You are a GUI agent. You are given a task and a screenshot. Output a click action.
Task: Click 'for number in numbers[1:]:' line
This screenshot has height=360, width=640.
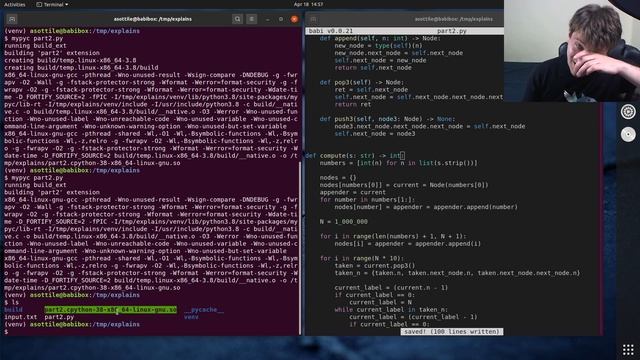click(x=367, y=200)
